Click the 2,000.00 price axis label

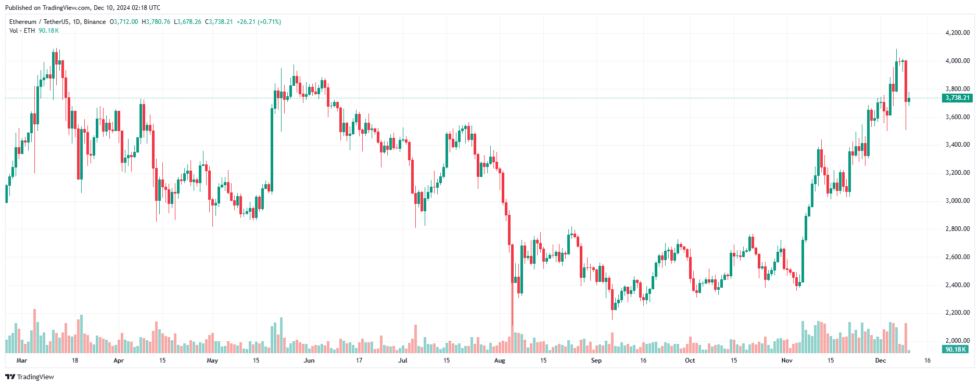pyautogui.click(x=958, y=341)
